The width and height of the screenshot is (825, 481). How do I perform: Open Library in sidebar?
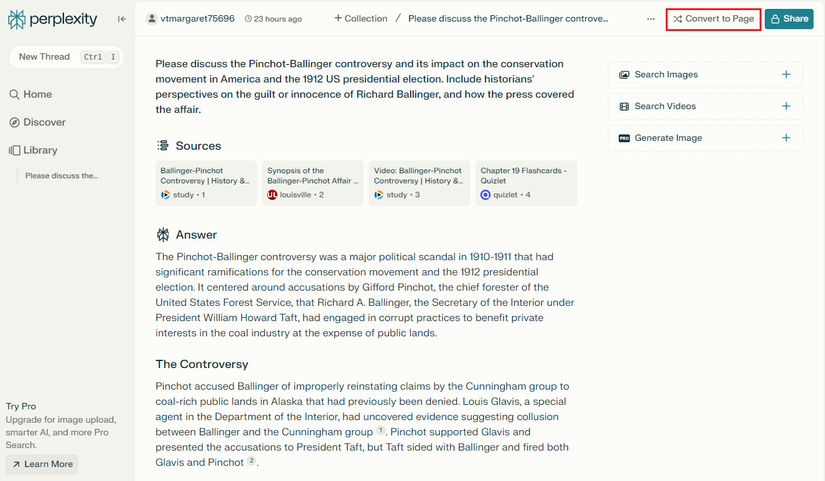point(33,150)
